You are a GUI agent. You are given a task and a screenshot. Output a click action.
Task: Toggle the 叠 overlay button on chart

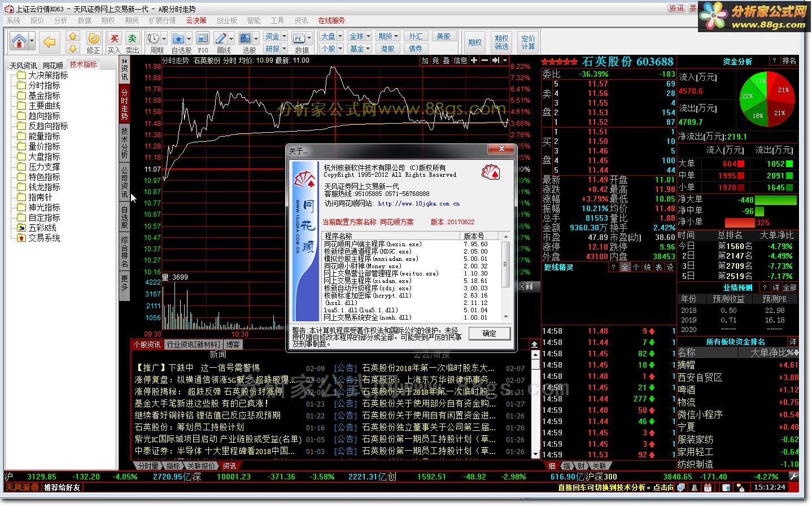(446, 60)
